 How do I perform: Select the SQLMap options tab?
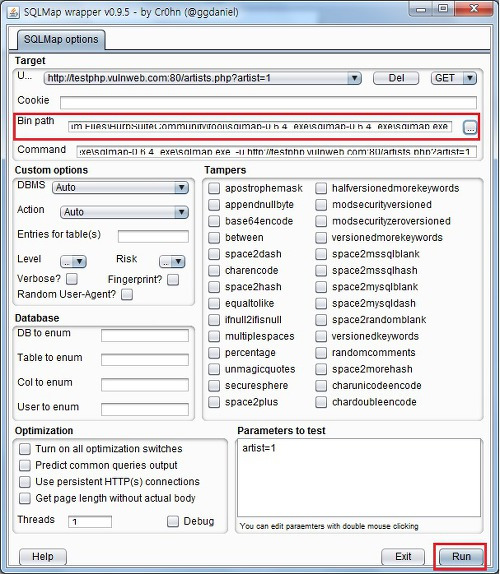61,40
